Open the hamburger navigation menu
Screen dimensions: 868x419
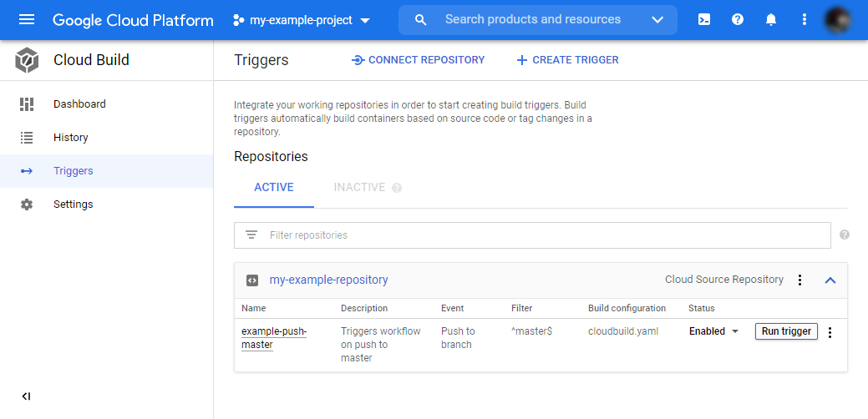pyautogui.click(x=27, y=20)
